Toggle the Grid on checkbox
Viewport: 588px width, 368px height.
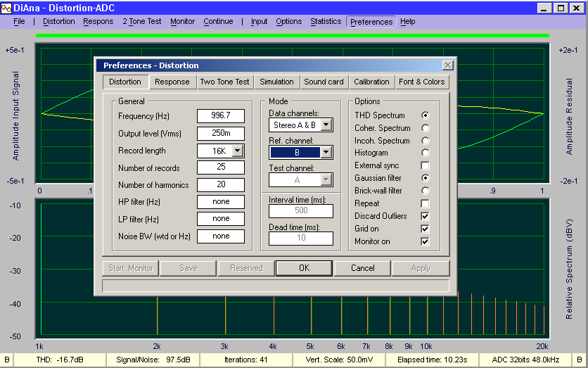pyautogui.click(x=425, y=229)
